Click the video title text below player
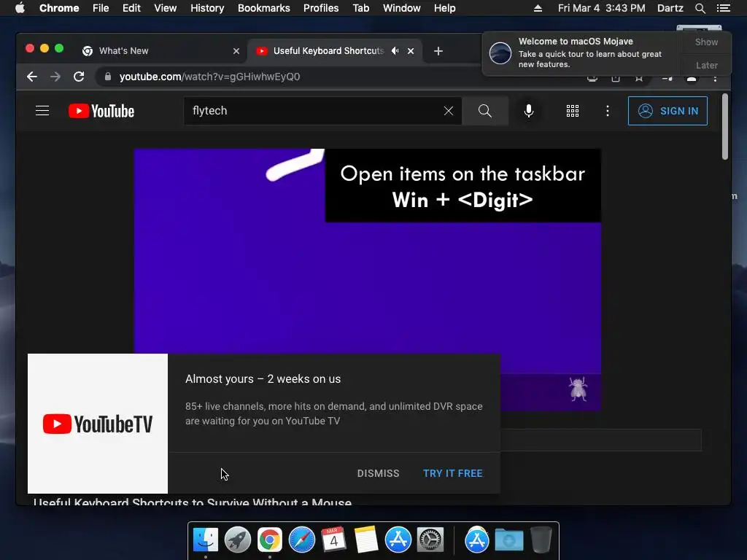The width and height of the screenshot is (747, 560). [x=193, y=502]
